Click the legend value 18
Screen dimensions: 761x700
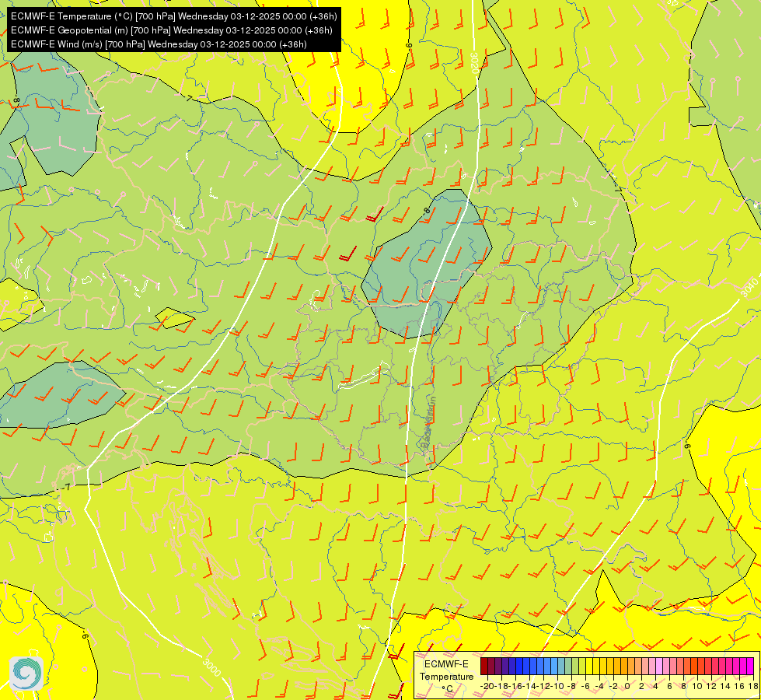tap(753, 686)
